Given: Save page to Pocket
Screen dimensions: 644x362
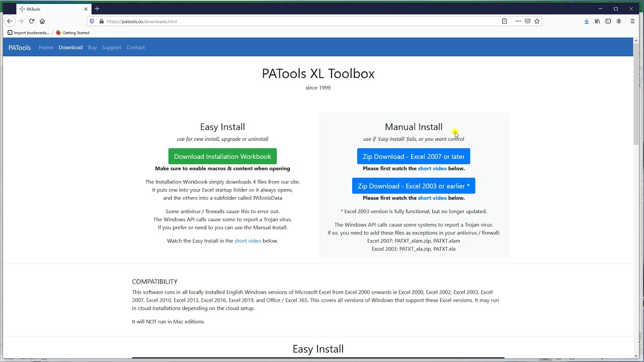Looking at the screenshot, I should click(527, 21).
